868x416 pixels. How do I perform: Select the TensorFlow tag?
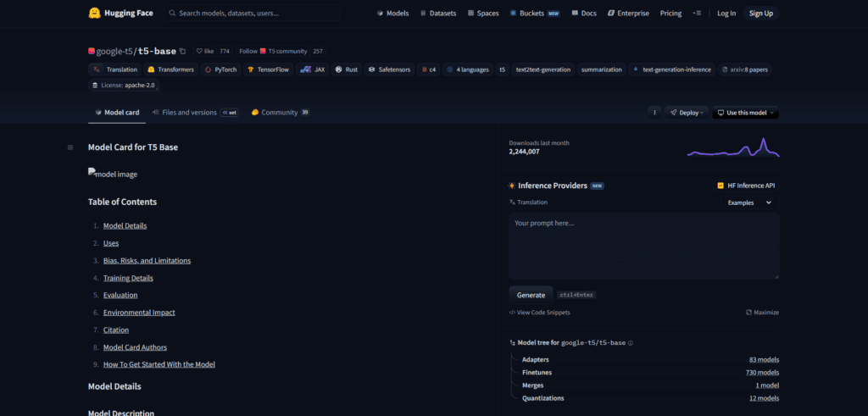click(268, 69)
